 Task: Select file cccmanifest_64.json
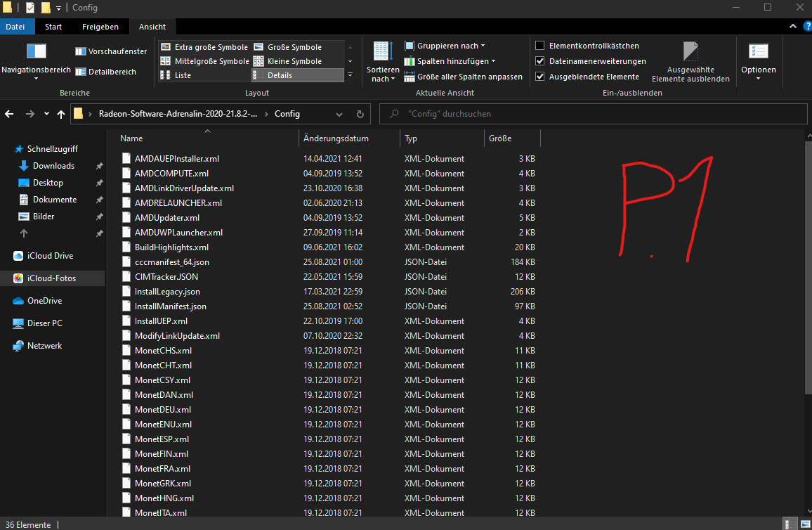(172, 261)
